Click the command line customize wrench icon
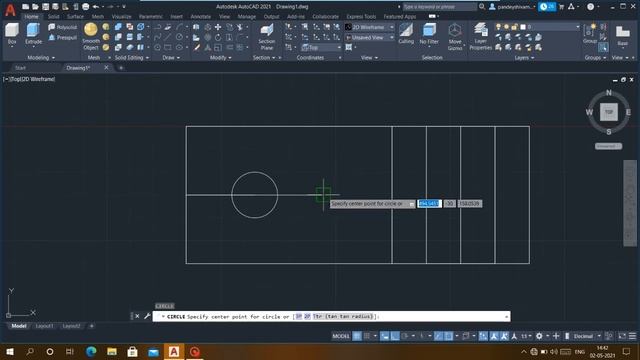Image resolution: width=640 pixels, height=360 pixels. point(147,316)
